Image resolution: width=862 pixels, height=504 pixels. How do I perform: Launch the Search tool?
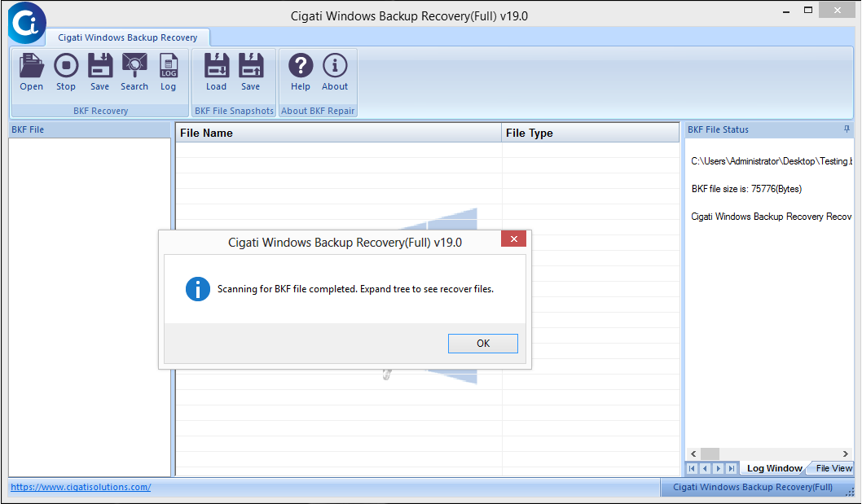coord(134,72)
